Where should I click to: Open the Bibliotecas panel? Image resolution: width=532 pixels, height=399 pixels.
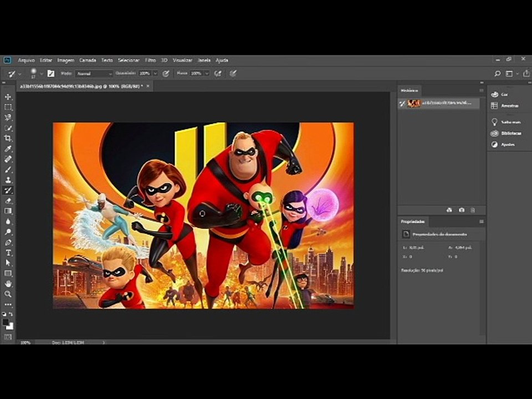[506, 134]
